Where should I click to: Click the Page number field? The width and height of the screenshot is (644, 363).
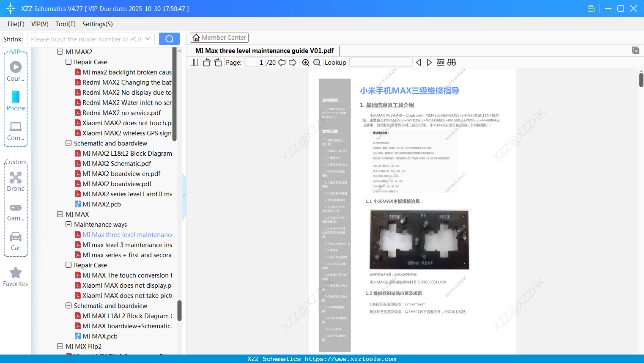(x=255, y=63)
